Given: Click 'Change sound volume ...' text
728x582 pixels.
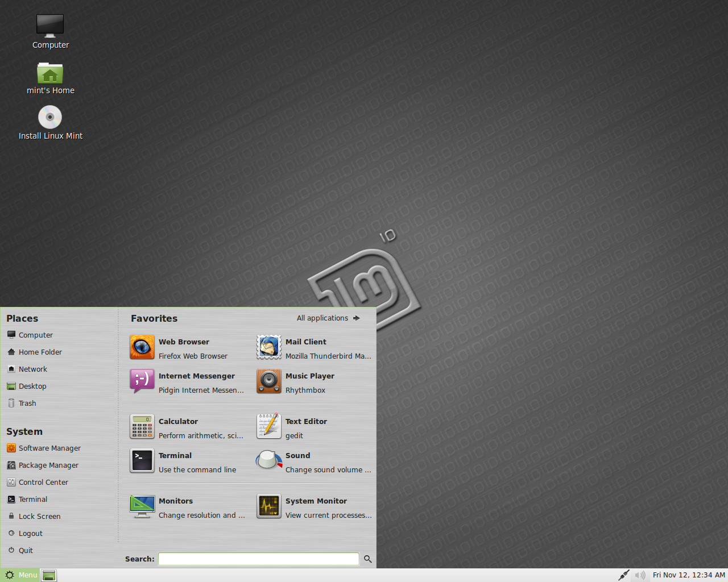Looking at the screenshot, I should 328,470.
